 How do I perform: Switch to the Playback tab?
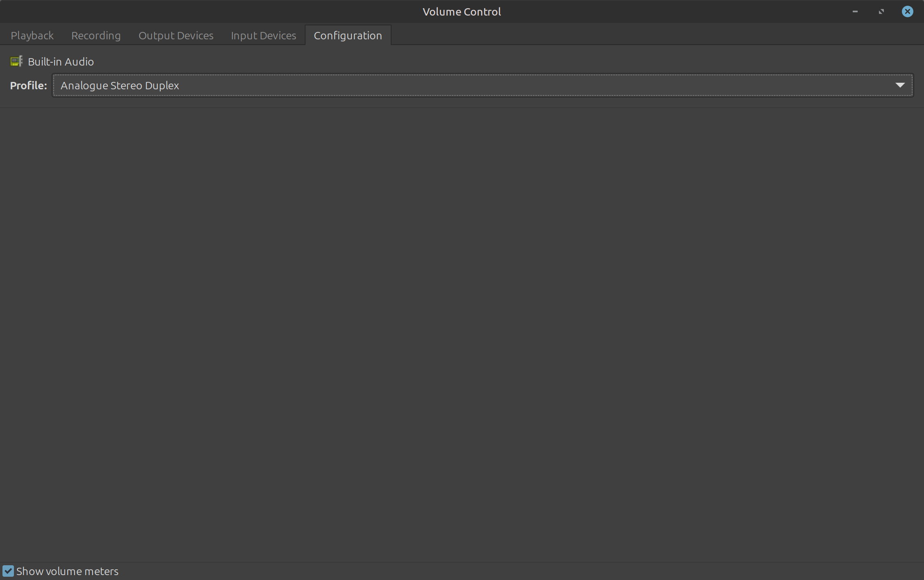click(32, 36)
